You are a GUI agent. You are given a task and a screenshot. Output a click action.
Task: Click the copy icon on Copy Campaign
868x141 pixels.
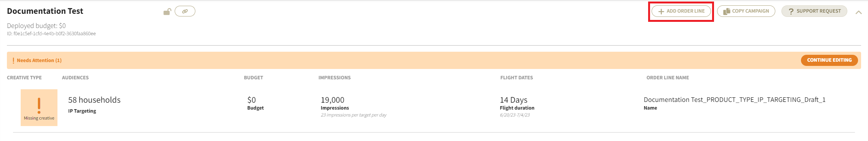726,11
